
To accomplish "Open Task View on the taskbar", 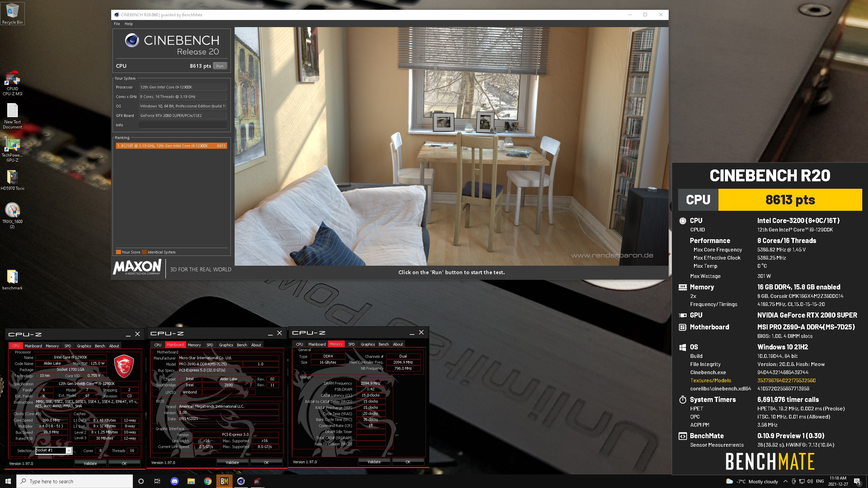I will pos(157,481).
